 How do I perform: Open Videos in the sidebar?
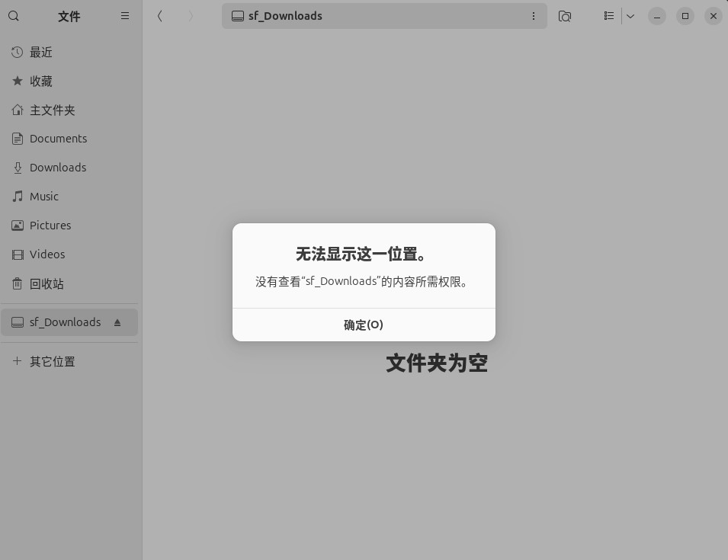coord(69,254)
